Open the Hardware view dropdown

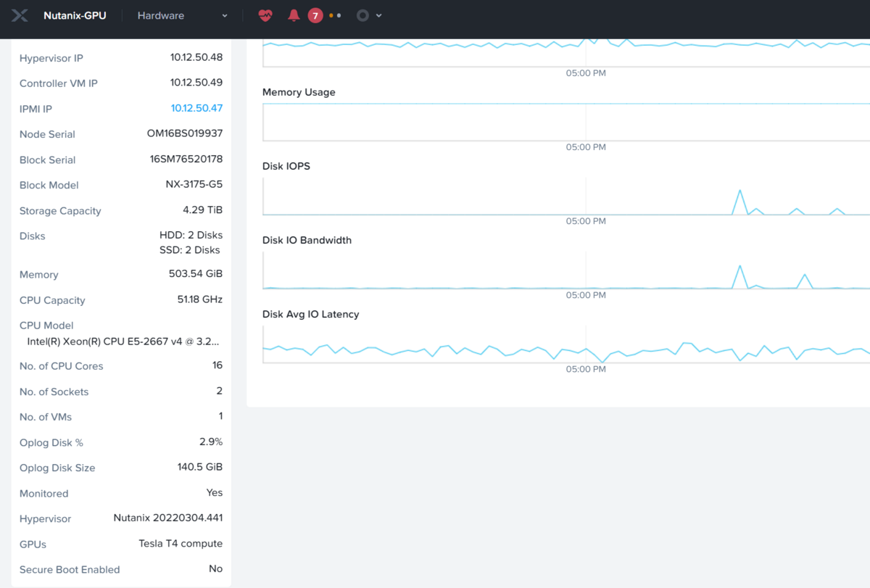183,15
